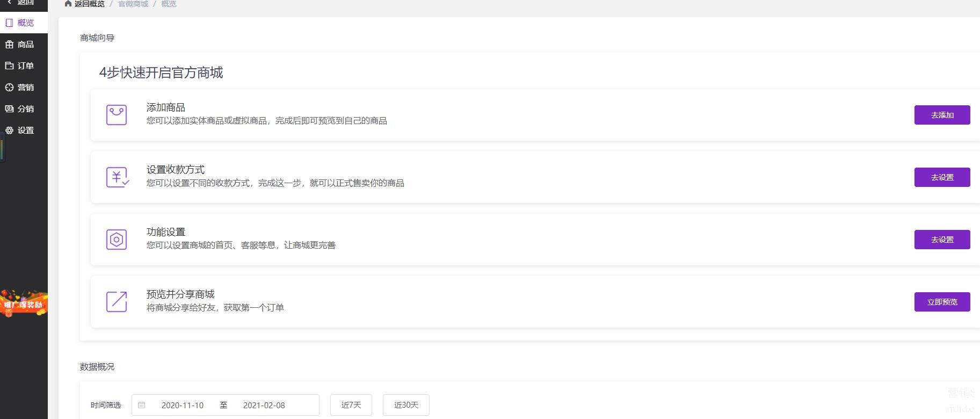Click the shopping bag icon for 添加商品

[x=117, y=115]
